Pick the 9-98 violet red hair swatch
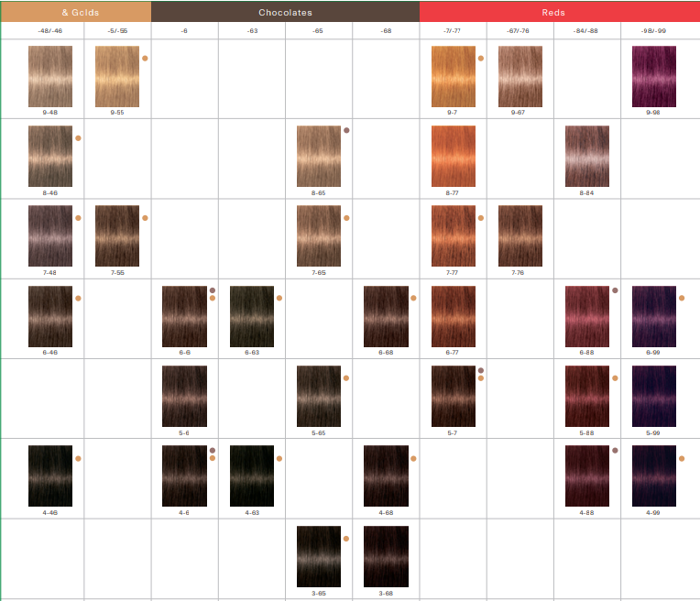Image resolution: width=700 pixels, height=601 pixels. coord(654,76)
